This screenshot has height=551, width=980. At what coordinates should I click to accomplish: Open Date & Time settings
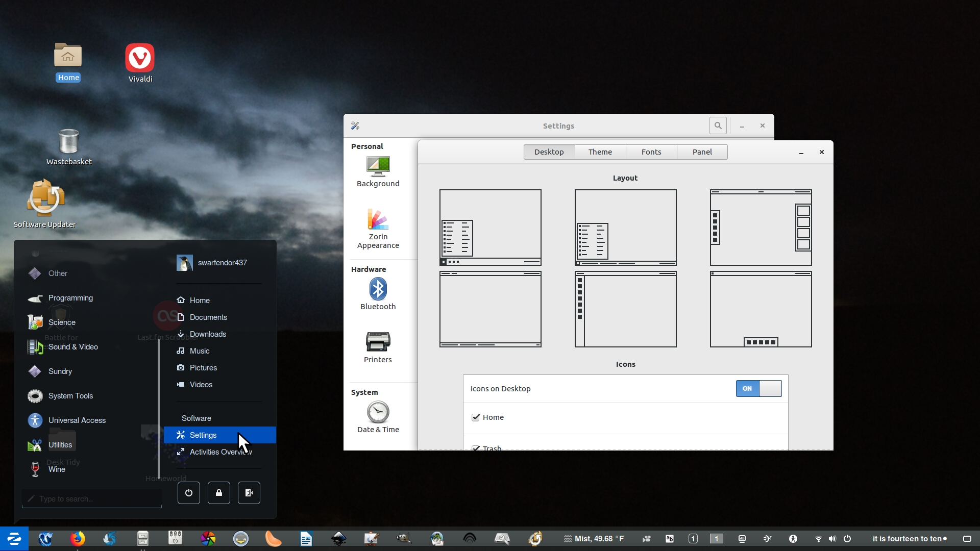378,417
